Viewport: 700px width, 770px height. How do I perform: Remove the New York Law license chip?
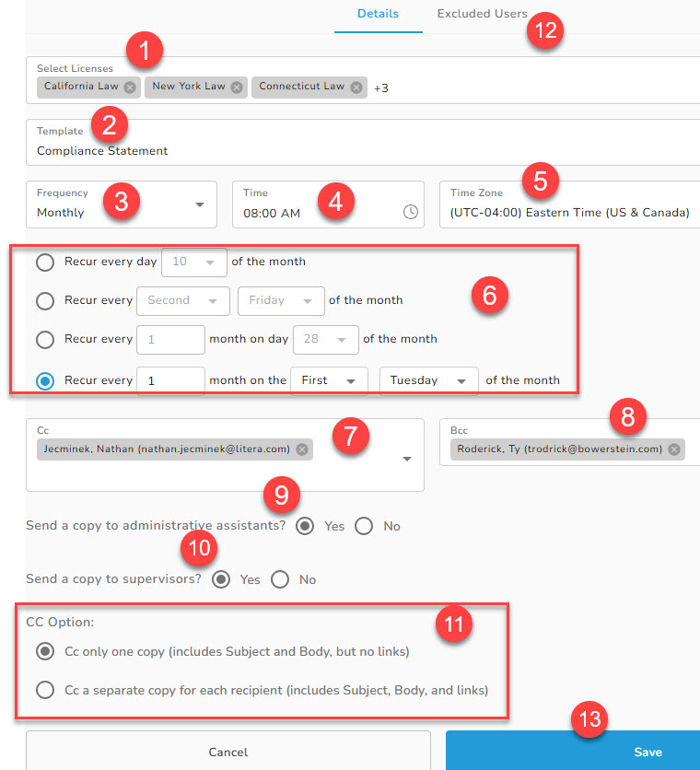(237, 87)
